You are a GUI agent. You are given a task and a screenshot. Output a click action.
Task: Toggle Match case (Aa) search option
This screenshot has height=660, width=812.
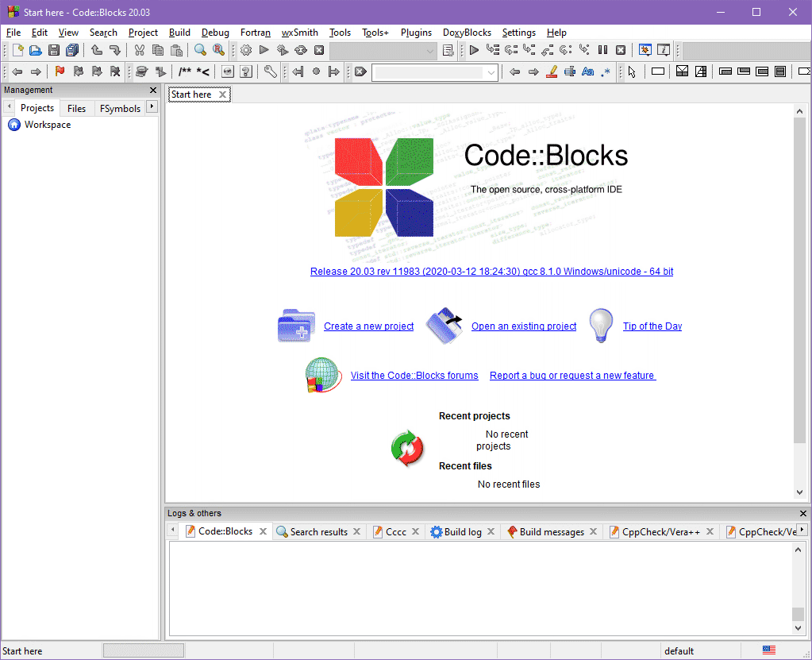(x=587, y=71)
